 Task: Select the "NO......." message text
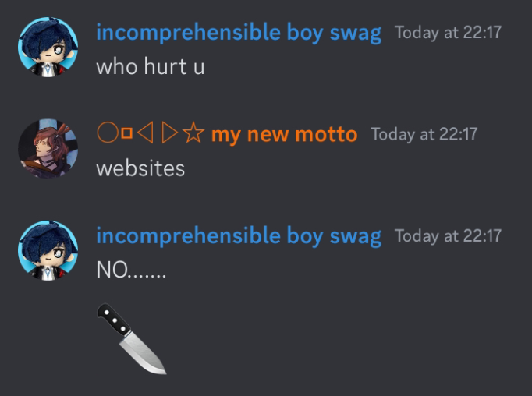pyautogui.click(x=131, y=270)
